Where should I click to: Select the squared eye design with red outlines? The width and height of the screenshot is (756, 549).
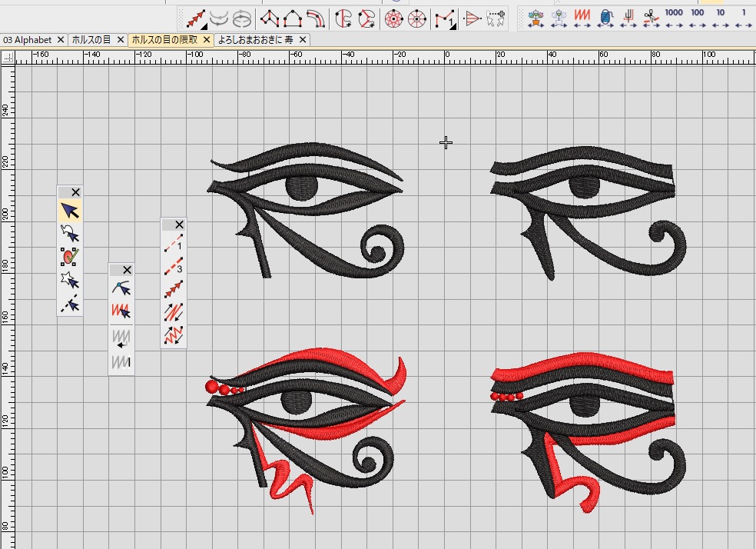[x=589, y=432]
